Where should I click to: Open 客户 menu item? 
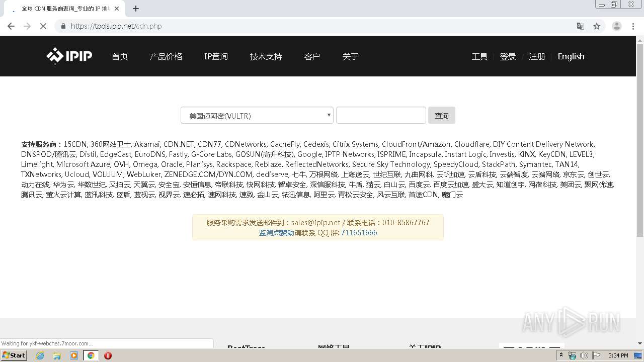(312, 56)
